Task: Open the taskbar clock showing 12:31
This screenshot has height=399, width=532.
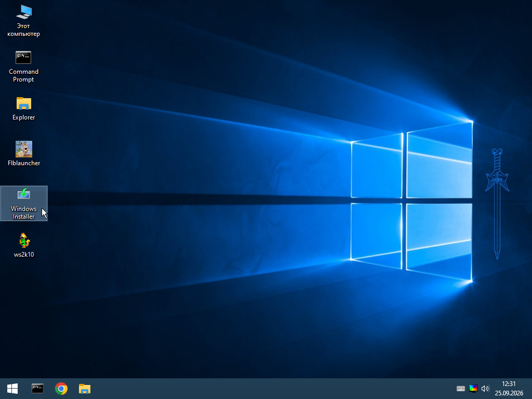Action: point(509,389)
